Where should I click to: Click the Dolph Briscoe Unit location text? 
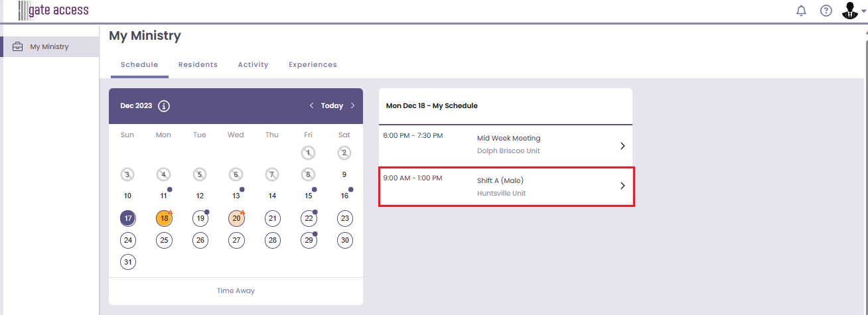(508, 151)
